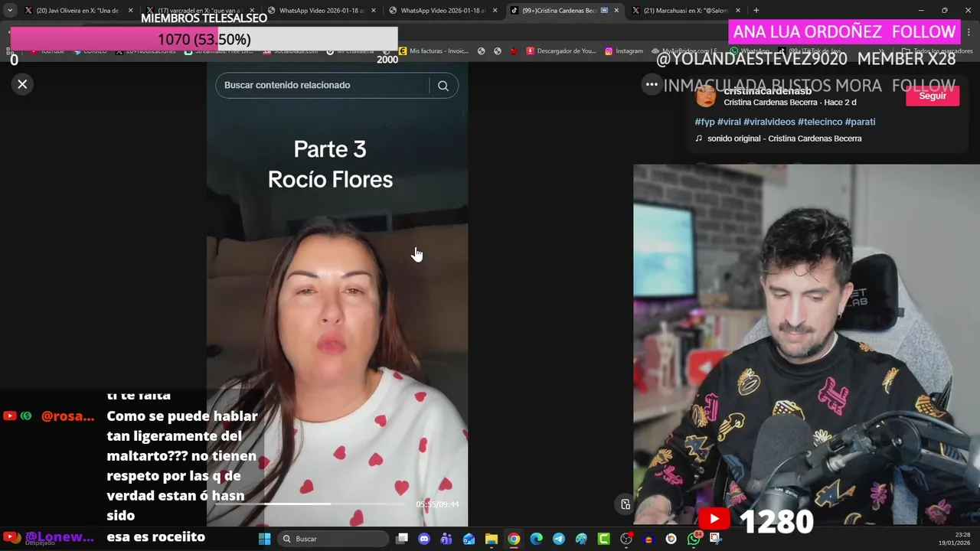Click the small clipboard icon beside webcam
Viewport: 980px width, 551px height.
[626, 504]
